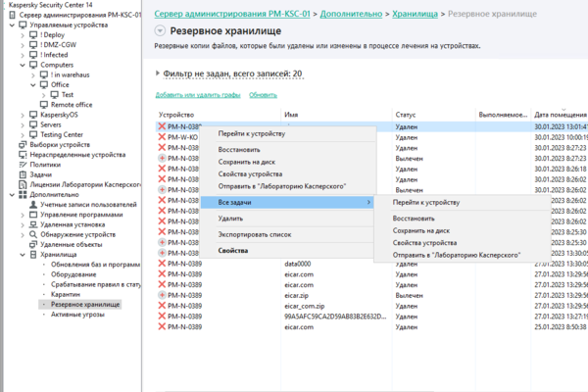Click the Хранилища storage icon

(33, 255)
